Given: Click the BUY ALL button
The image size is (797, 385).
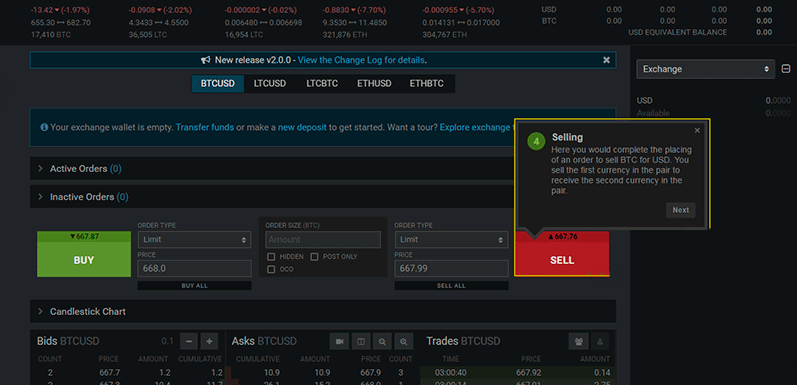Looking at the screenshot, I should [x=195, y=286].
